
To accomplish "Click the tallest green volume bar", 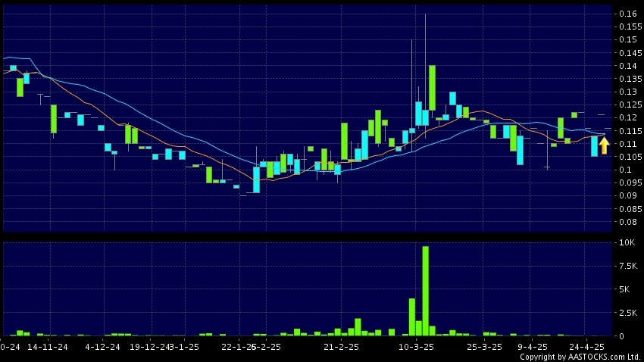I will coord(426,291).
